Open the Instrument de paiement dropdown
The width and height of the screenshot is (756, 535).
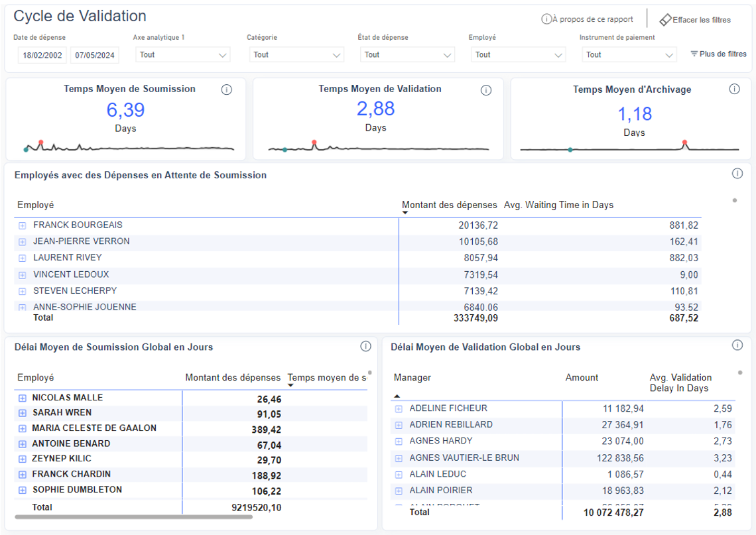point(629,55)
